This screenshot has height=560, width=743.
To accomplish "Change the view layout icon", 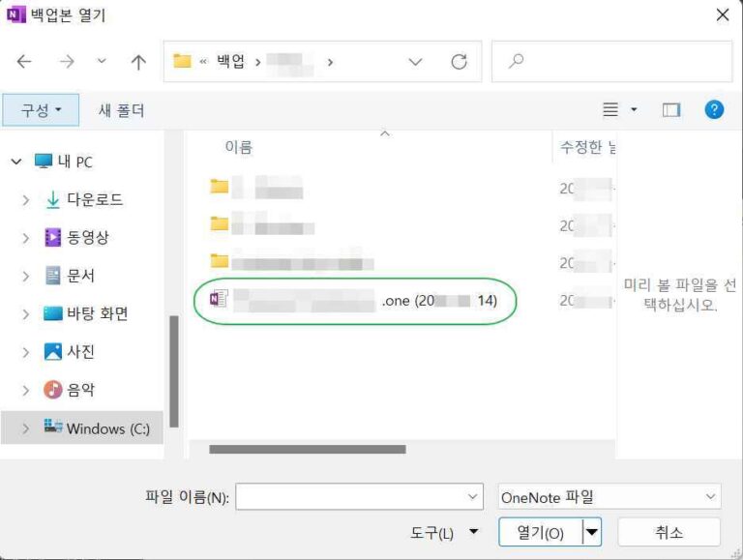I will click(x=610, y=110).
